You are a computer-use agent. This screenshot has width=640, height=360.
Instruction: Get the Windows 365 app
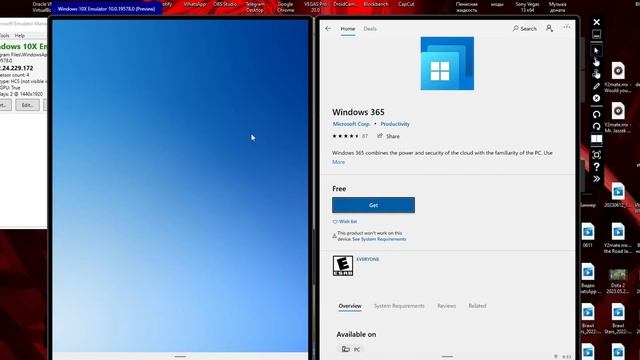point(373,205)
